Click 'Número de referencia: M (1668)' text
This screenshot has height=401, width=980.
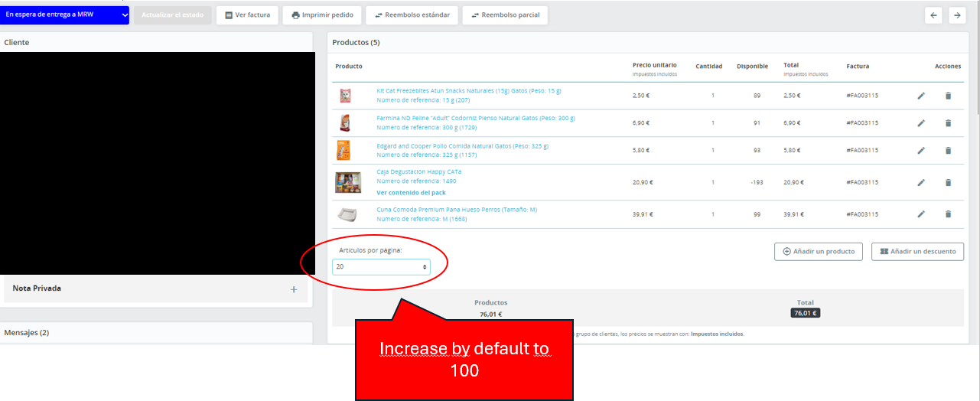point(422,219)
